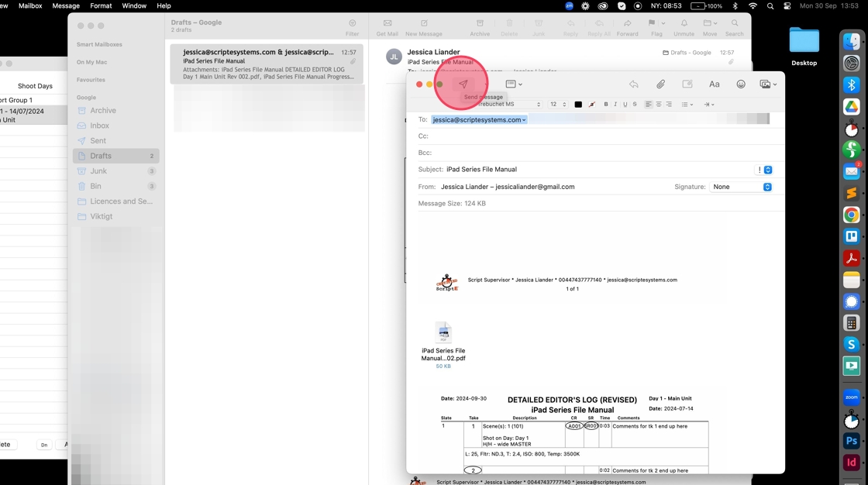Select the Licences and Se... folder
Image resolution: width=868 pixels, height=485 pixels.
pos(115,201)
